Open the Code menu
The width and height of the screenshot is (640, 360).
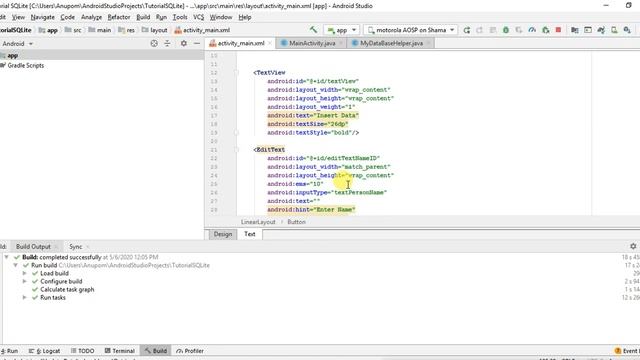point(67,17)
